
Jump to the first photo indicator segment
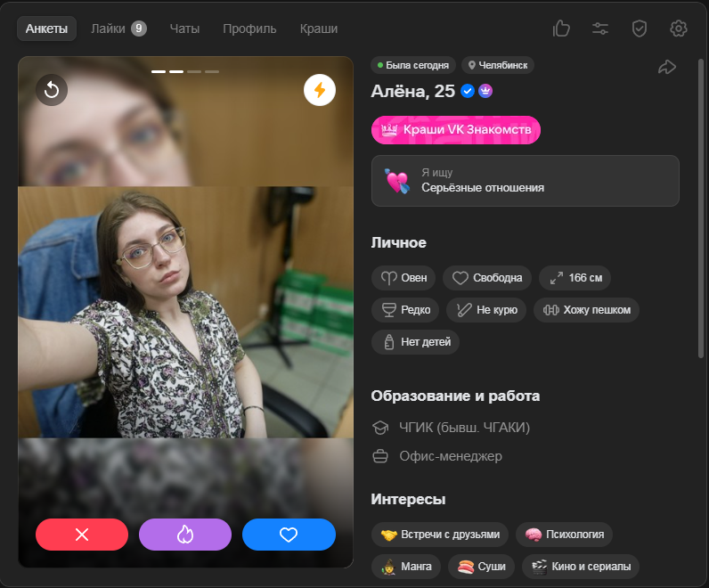click(159, 71)
